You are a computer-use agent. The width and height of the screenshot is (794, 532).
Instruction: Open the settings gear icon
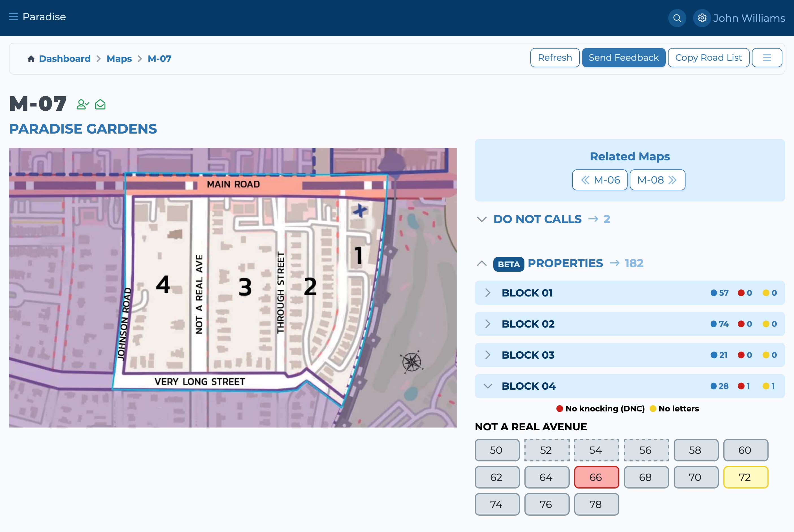point(702,18)
